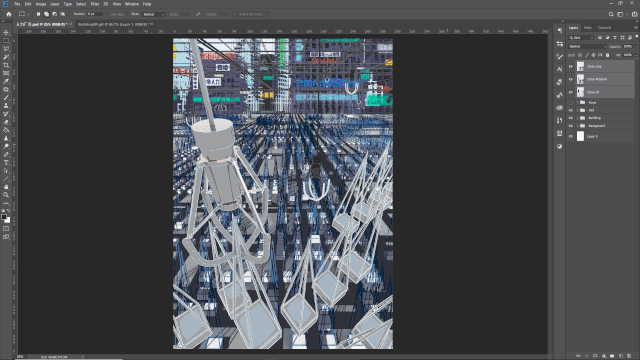Show the hidden top folder group
The height and width of the screenshot is (360, 640).
point(571,102)
